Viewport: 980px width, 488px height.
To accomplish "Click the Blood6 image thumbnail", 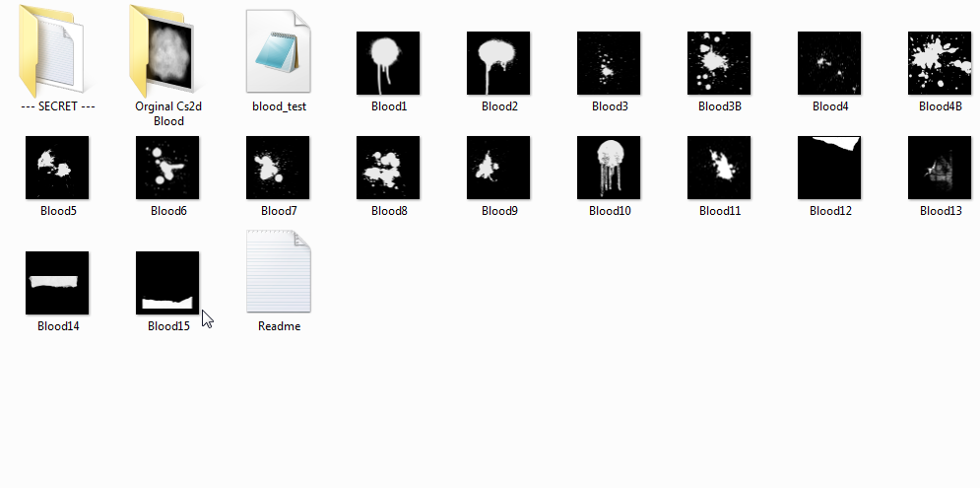I will point(167,168).
